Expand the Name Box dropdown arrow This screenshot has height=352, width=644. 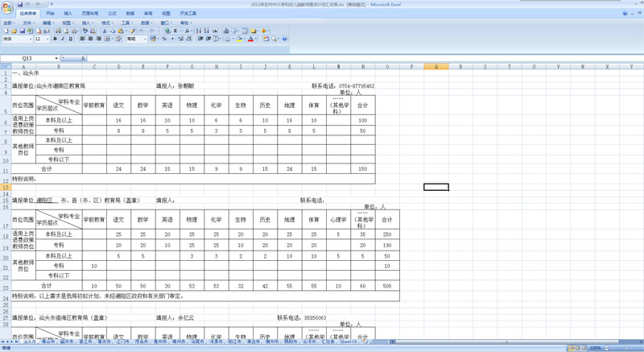pos(56,58)
